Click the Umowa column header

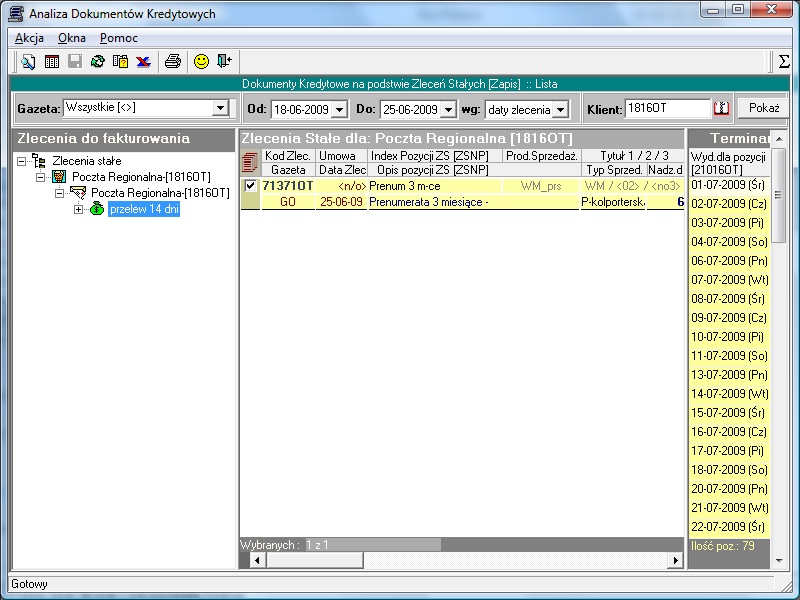pyautogui.click(x=341, y=156)
